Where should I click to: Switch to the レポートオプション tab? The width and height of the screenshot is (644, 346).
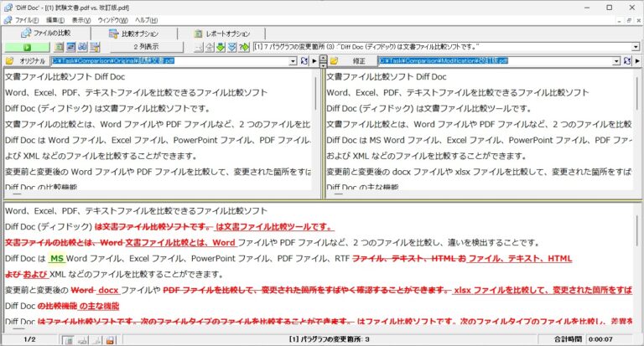click(222, 34)
